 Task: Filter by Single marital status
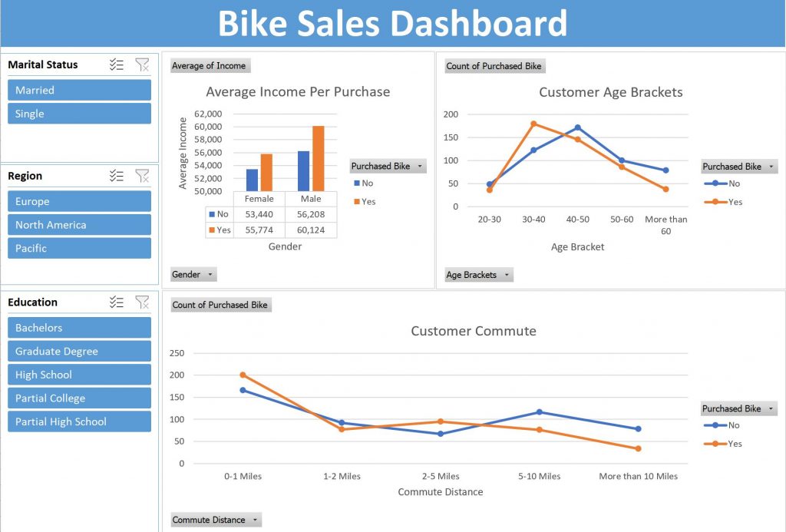[x=79, y=114]
